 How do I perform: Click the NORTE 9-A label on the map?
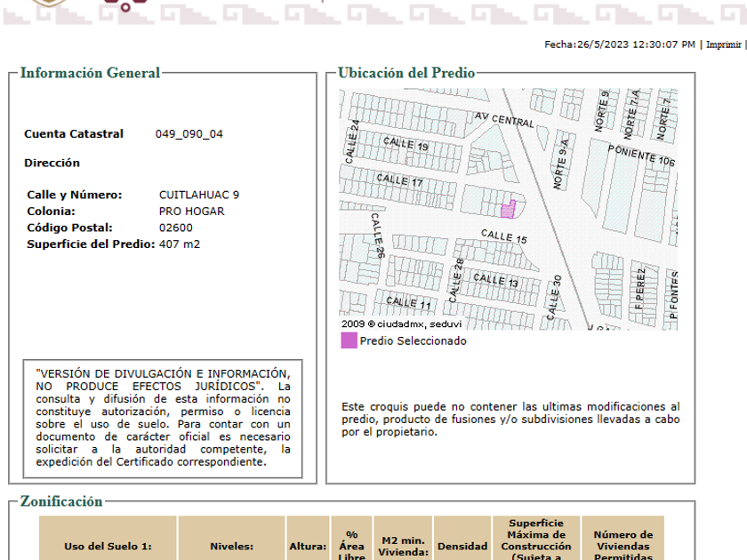point(561,164)
